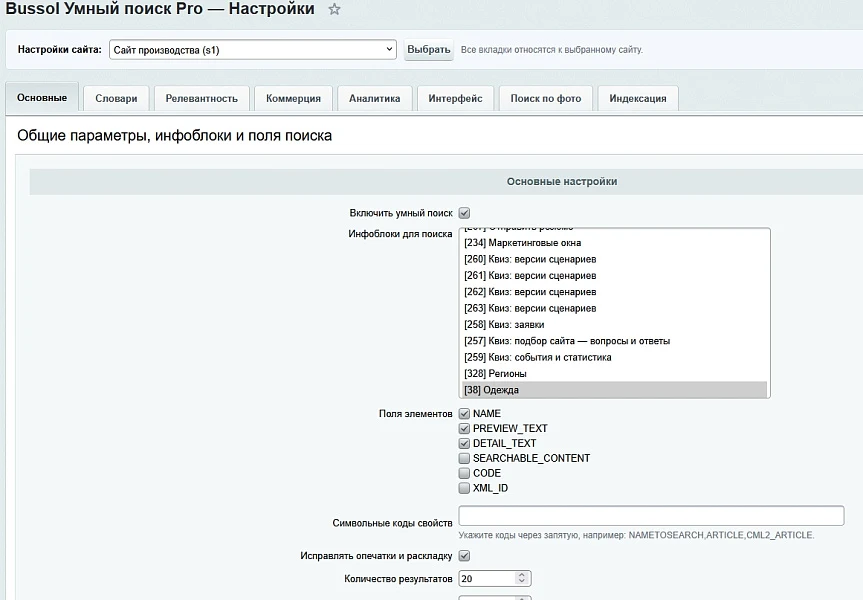Select [260] Квиз: версии сценариев
This screenshot has width=863, height=600.
(x=614, y=259)
